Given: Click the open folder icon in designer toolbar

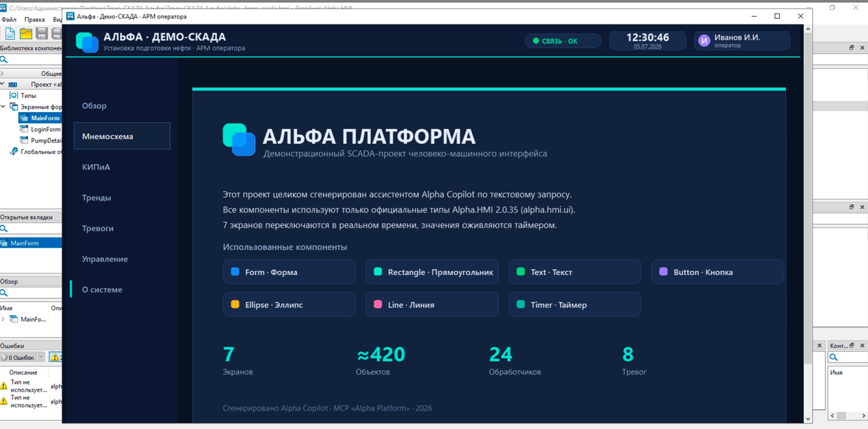Looking at the screenshot, I should click(x=26, y=33).
